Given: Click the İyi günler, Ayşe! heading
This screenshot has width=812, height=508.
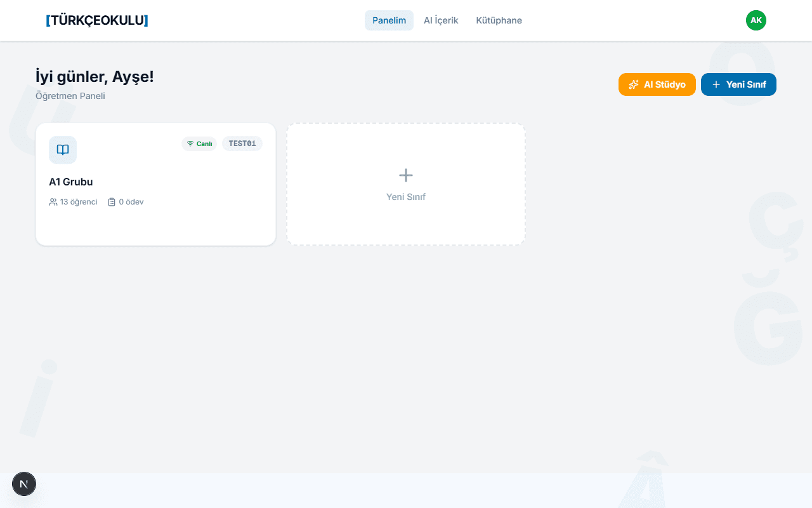Looking at the screenshot, I should pyautogui.click(x=95, y=77).
